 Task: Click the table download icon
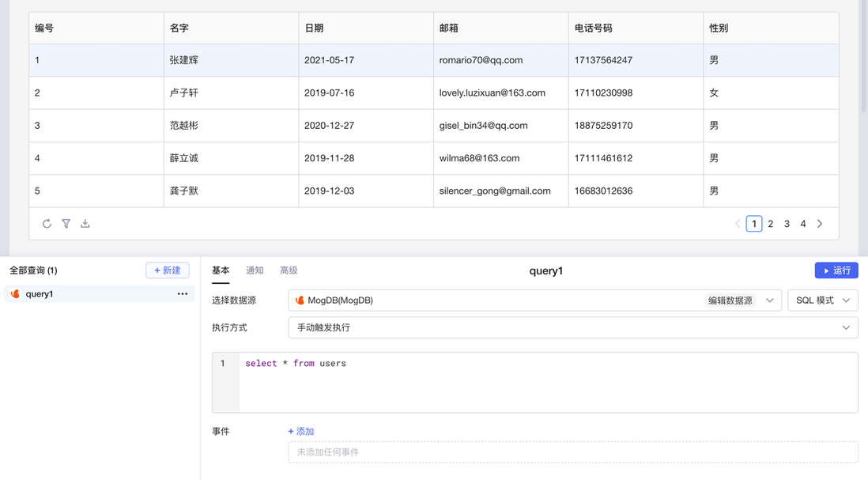point(85,224)
